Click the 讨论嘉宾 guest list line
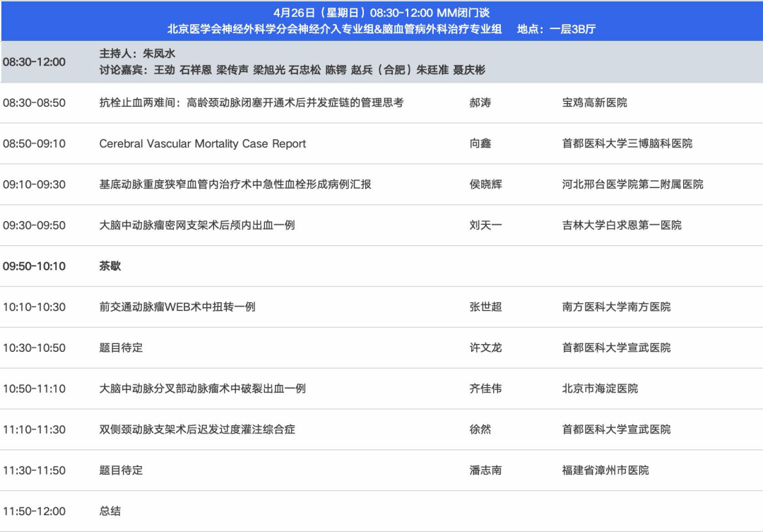This screenshot has width=763, height=532. tap(292, 70)
